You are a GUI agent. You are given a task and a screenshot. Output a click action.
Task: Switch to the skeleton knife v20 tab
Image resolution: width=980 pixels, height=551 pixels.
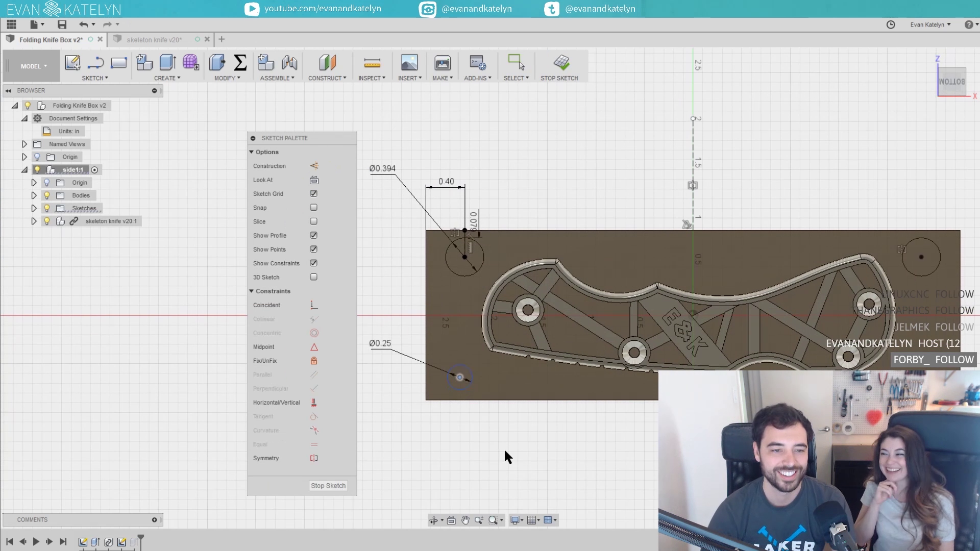tap(154, 40)
